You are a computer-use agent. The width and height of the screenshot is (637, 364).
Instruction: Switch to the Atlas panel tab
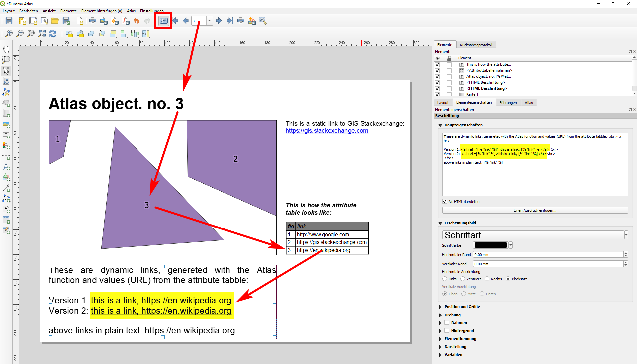coord(529,103)
